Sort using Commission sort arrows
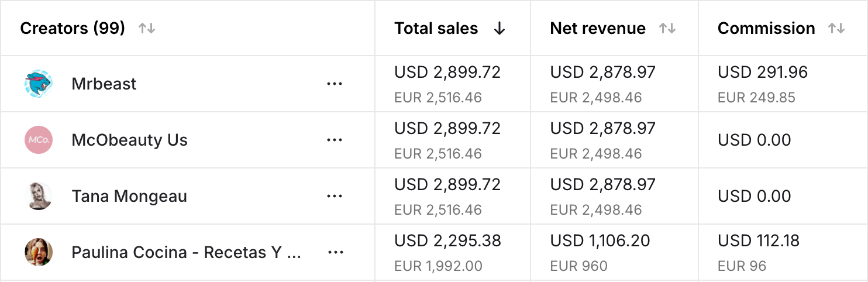868x282 pixels. click(837, 28)
